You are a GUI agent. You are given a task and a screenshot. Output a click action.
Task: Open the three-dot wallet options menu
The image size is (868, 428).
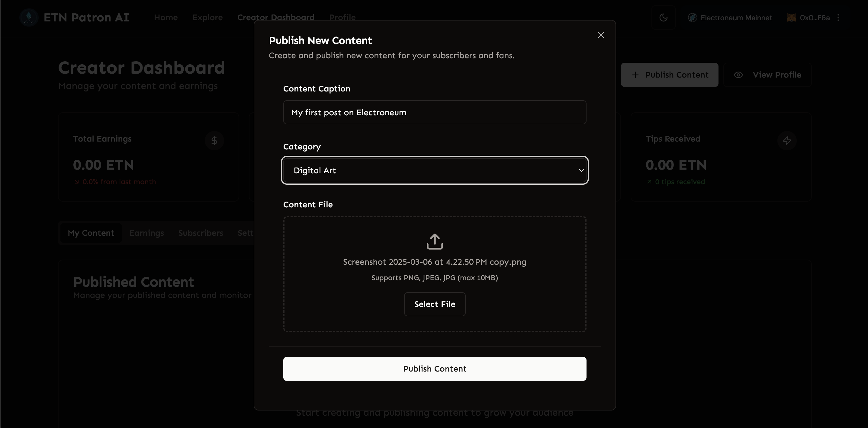pos(838,18)
